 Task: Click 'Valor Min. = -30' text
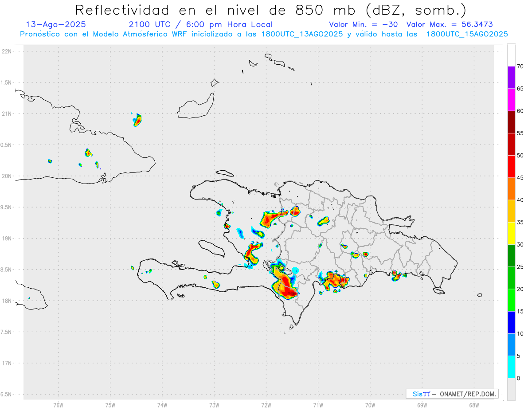coord(363,24)
